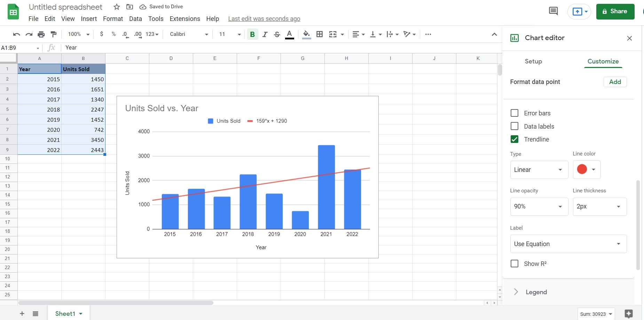The width and height of the screenshot is (644, 320).
Task: Open the Format menu
Action: click(113, 19)
